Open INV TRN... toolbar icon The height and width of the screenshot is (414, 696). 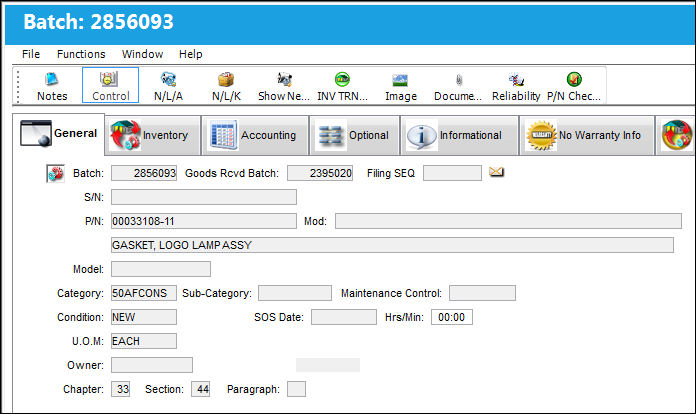pos(342,86)
